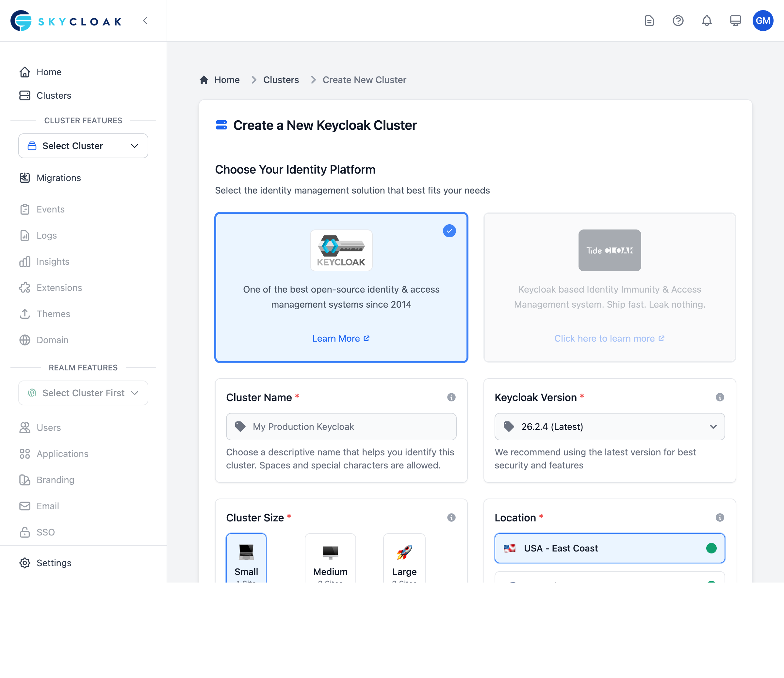This screenshot has width=784, height=678.
Task: Click the monitor display icon in header
Action: 735,21
